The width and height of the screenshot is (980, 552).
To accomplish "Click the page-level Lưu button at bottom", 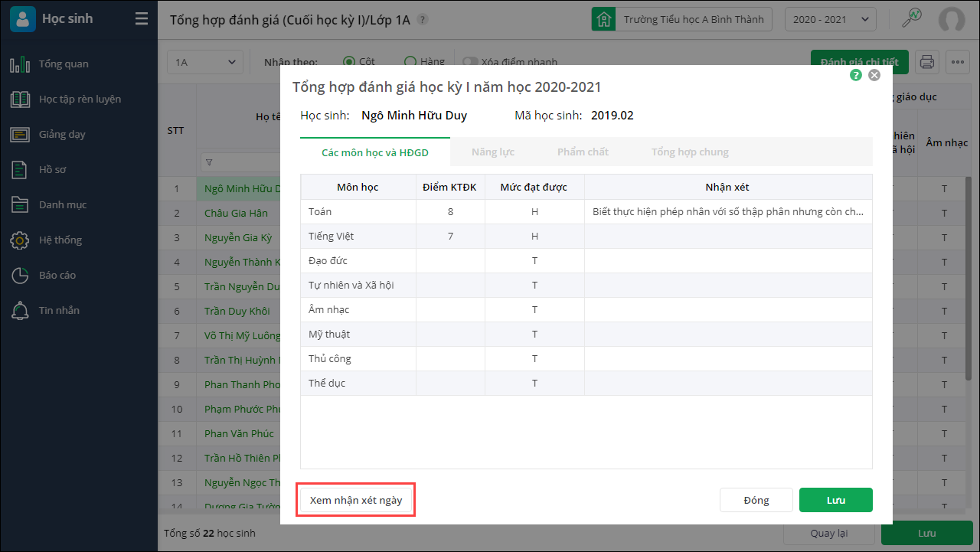I will [x=927, y=533].
